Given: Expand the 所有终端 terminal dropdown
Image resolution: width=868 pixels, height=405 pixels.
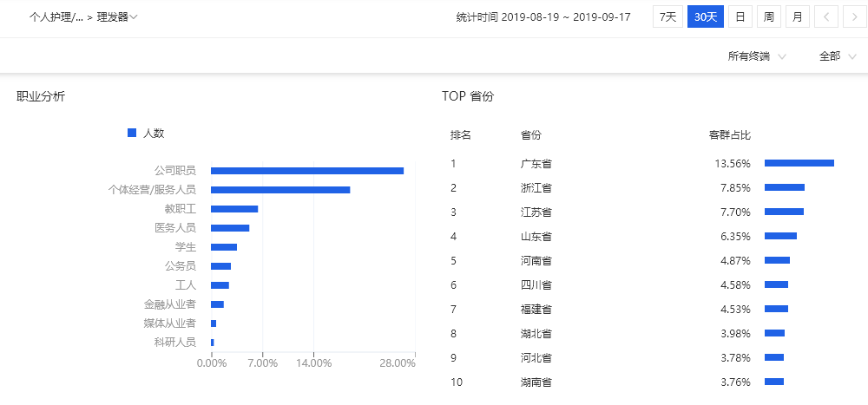Looking at the screenshot, I should (757, 56).
